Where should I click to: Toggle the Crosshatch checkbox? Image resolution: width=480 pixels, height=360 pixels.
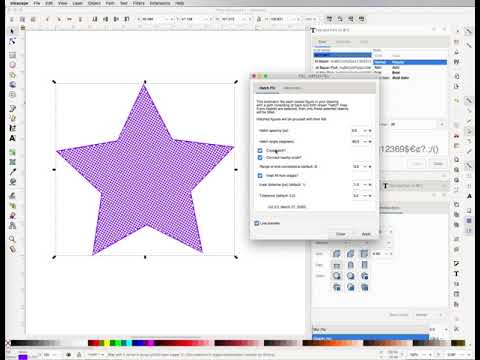pyautogui.click(x=260, y=151)
